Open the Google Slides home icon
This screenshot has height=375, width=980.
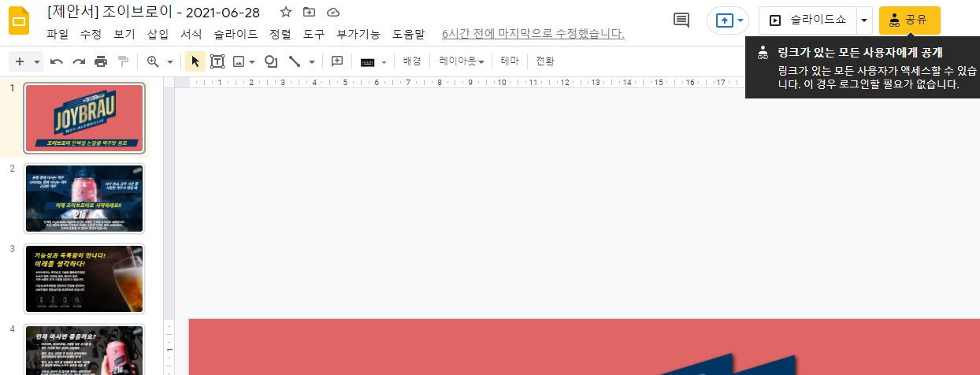pyautogui.click(x=19, y=21)
